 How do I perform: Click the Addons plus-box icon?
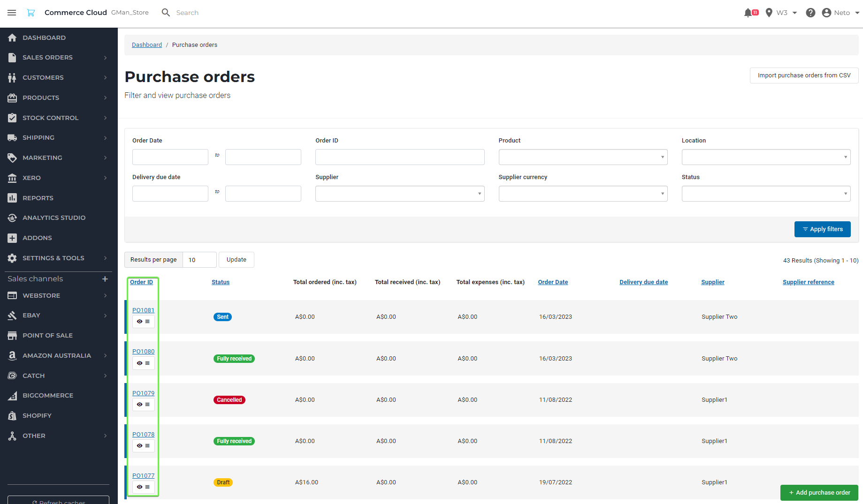[x=12, y=238]
